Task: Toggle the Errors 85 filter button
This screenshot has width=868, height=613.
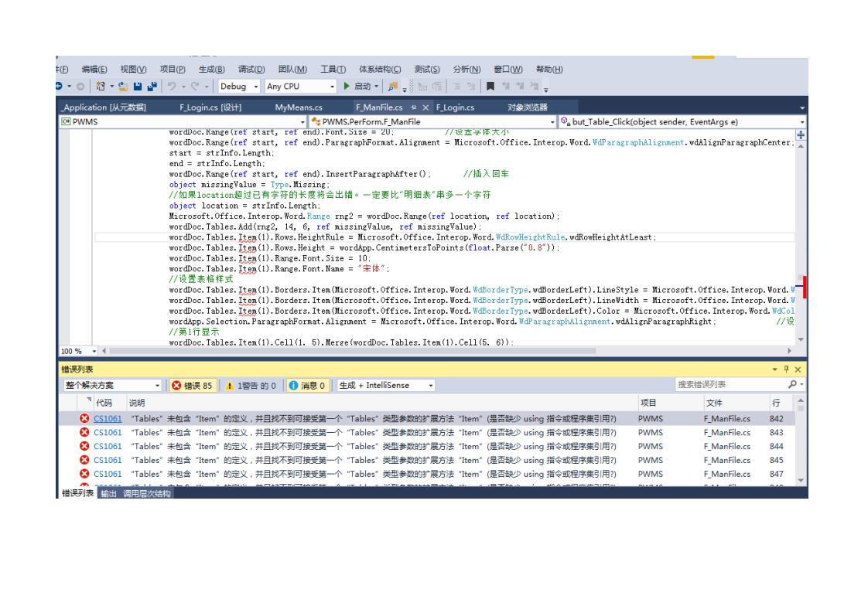Action: [x=192, y=386]
